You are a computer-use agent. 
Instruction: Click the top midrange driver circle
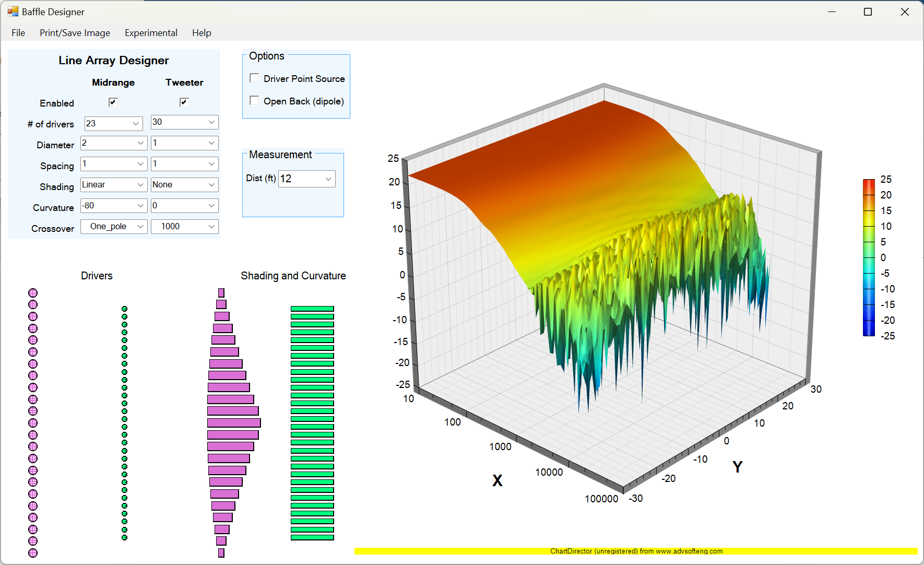click(x=33, y=293)
